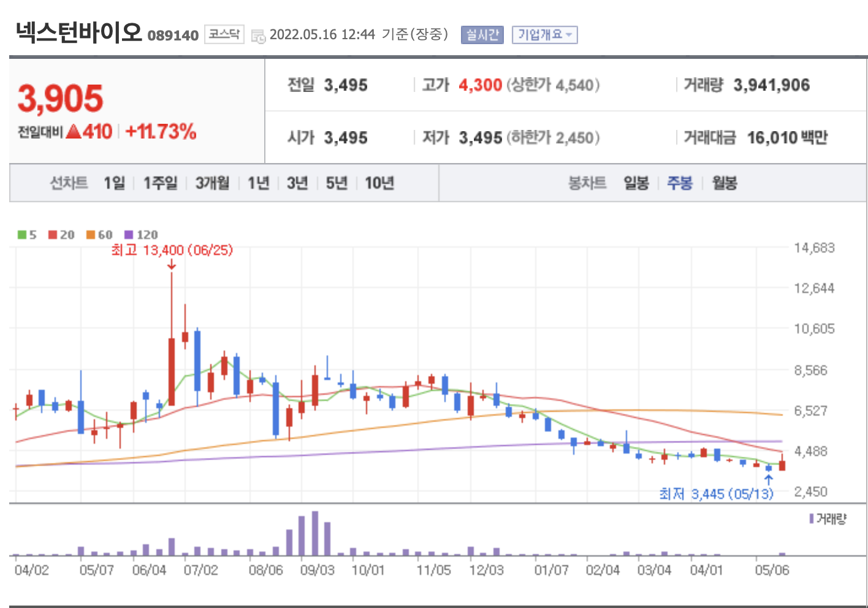Open the 기업개요 dropdown
The height and width of the screenshot is (608, 868).
[x=544, y=35]
